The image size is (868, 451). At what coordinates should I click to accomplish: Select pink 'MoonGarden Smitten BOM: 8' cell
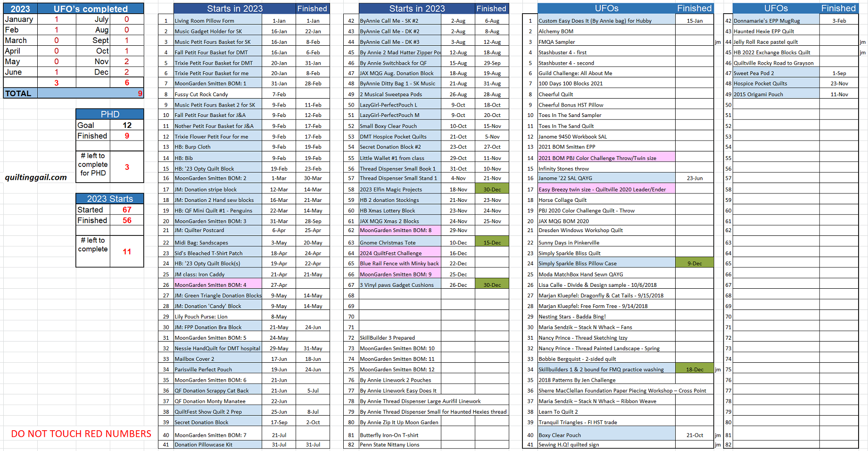(x=400, y=230)
